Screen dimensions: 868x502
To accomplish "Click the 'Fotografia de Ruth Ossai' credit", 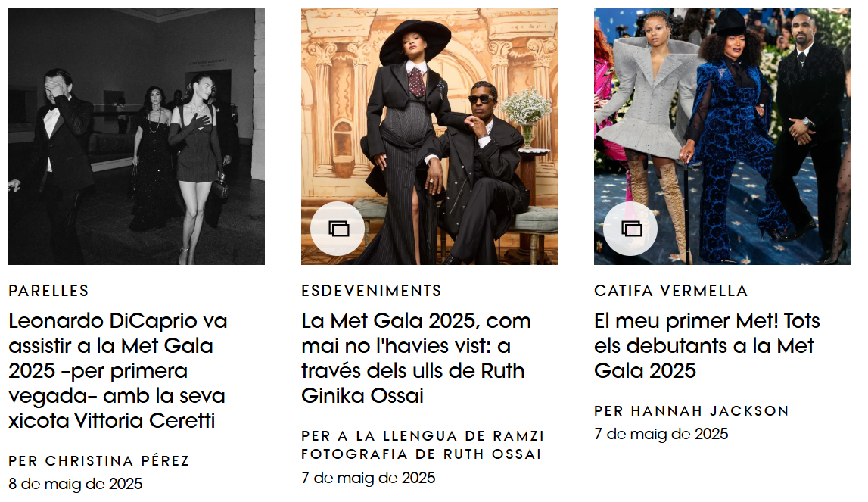I will (422, 454).
